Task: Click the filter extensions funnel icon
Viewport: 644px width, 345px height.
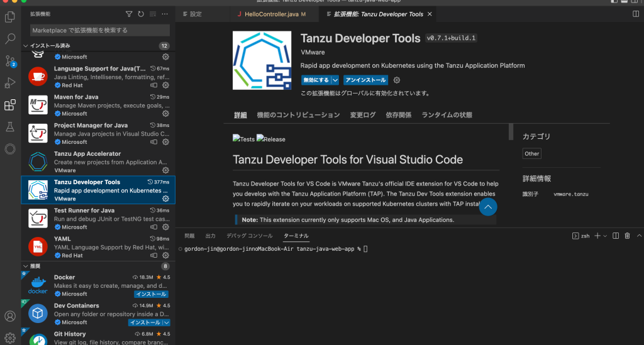Action: click(129, 14)
